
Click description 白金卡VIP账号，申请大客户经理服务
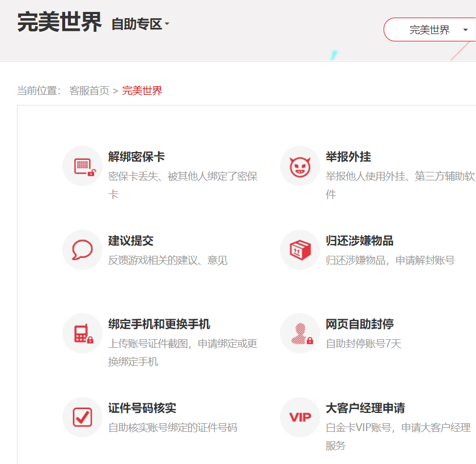(398, 436)
